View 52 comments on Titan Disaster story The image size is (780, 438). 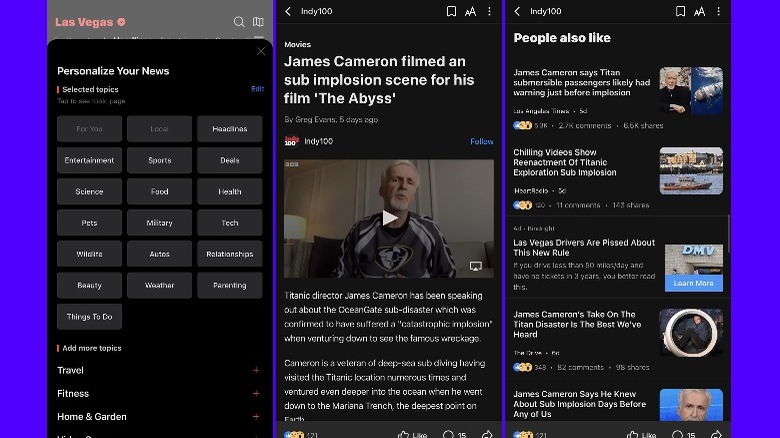(580, 367)
